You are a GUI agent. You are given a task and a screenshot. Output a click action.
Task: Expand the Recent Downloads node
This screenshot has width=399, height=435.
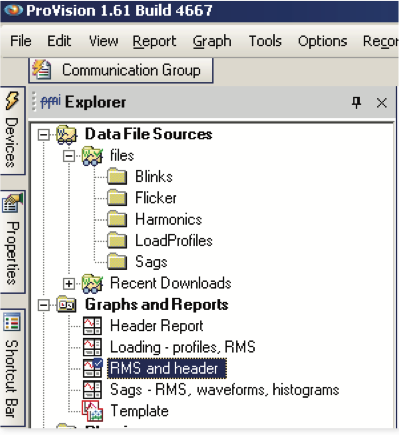click(69, 284)
